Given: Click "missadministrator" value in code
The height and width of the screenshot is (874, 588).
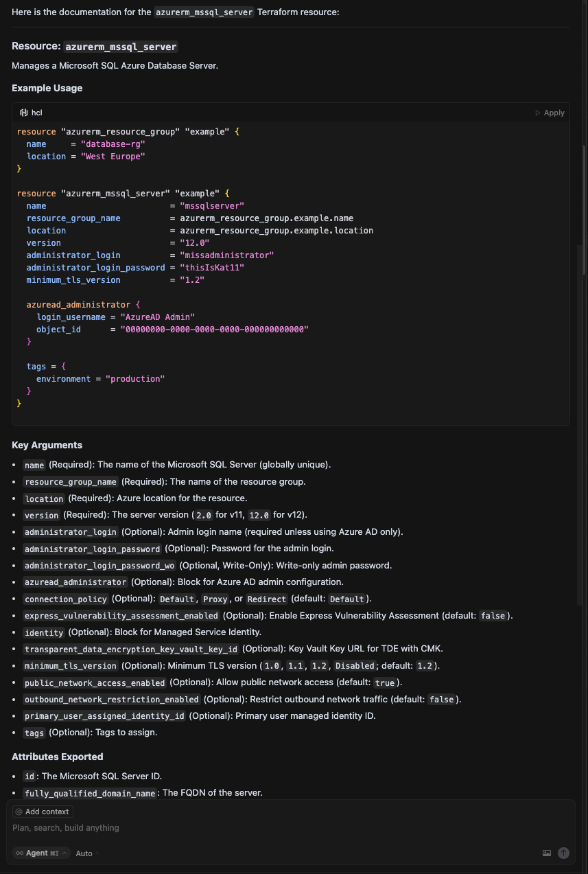Looking at the screenshot, I should pos(226,255).
